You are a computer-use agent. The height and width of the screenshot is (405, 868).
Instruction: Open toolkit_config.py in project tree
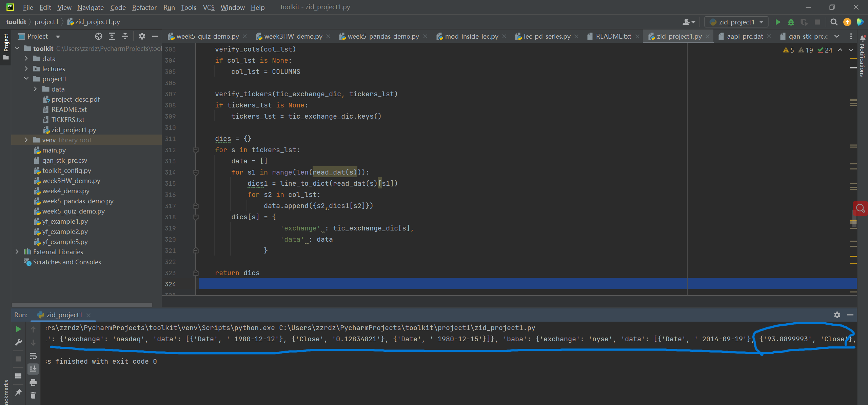[66, 170]
